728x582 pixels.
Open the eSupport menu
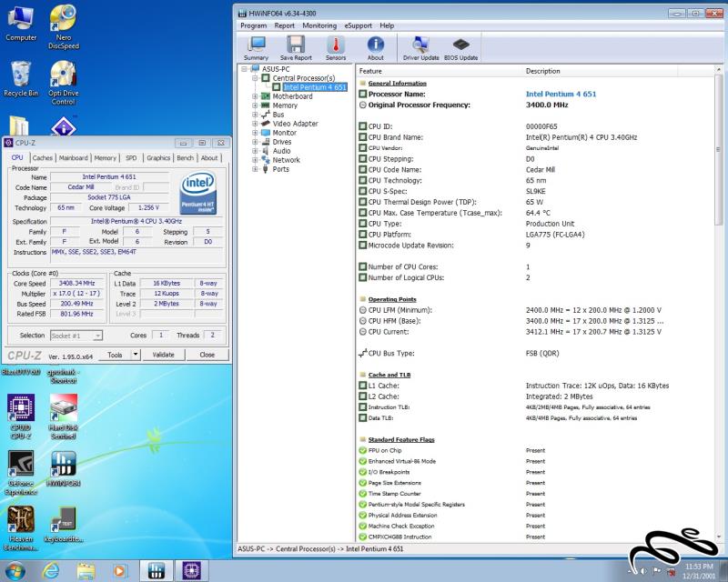click(358, 25)
